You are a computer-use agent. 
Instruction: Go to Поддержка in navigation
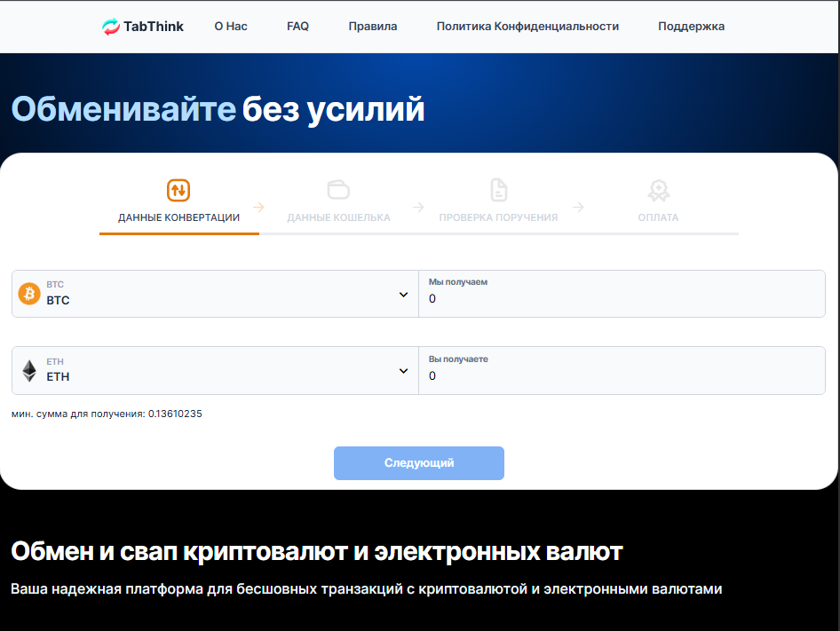tap(691, 27)
